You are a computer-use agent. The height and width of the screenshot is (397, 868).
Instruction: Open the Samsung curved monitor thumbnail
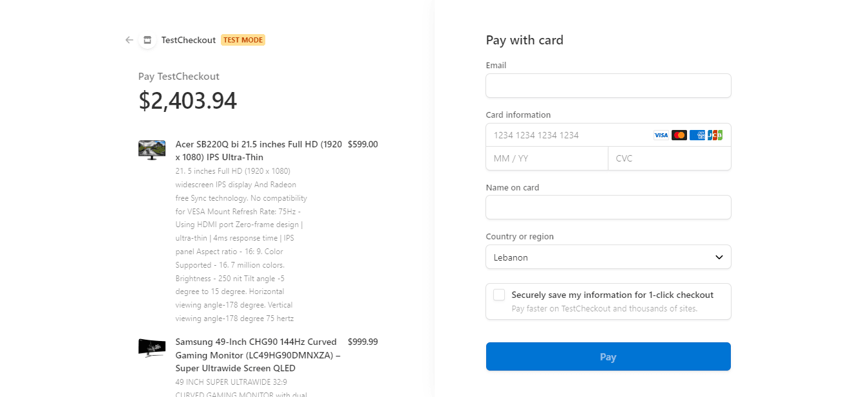pyautogui.click(x=152, y=348)
